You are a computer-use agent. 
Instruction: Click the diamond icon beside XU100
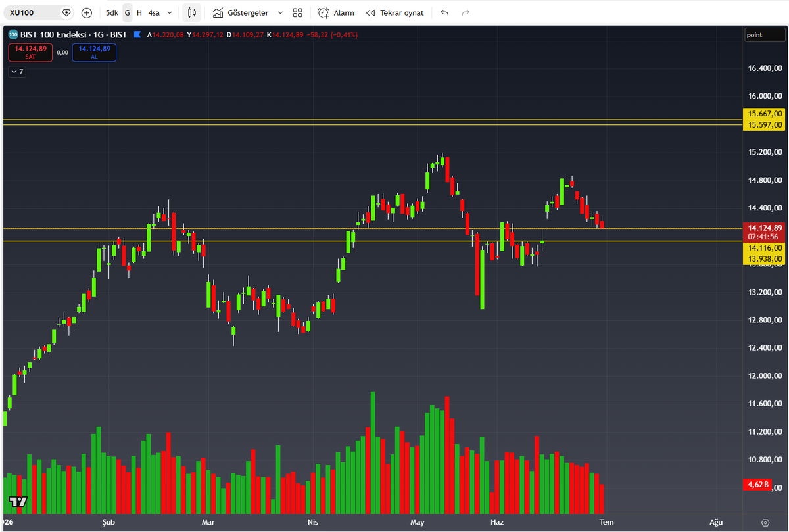66,12
